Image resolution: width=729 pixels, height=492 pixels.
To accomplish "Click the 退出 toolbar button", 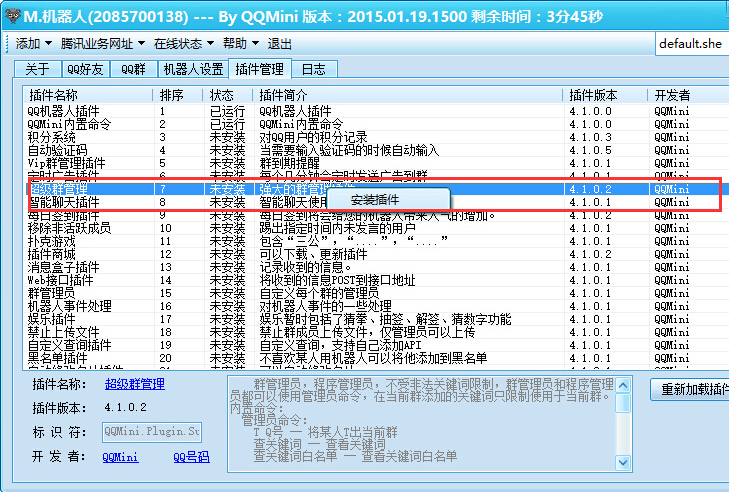I will click(x=280, y=44).
